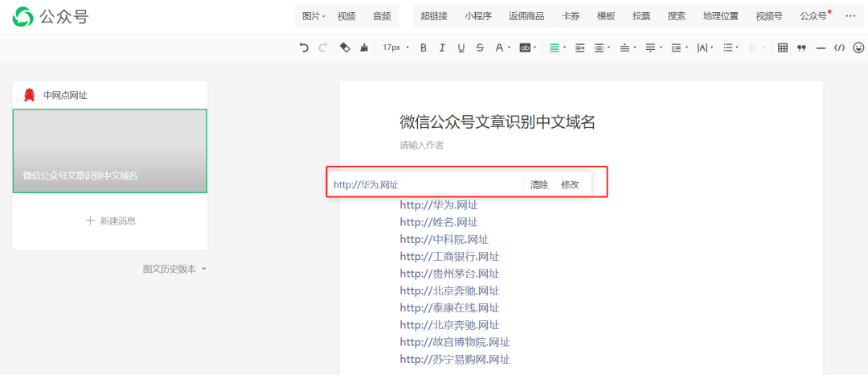The image size is (868, 375).
Task: Click the 视频号 option
Action: (x=769, y=16)
